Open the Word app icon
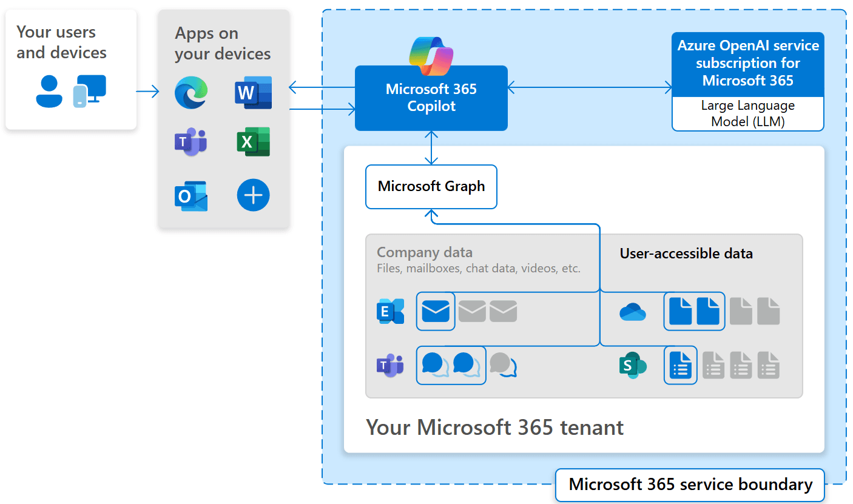 (x=253, y=92)
